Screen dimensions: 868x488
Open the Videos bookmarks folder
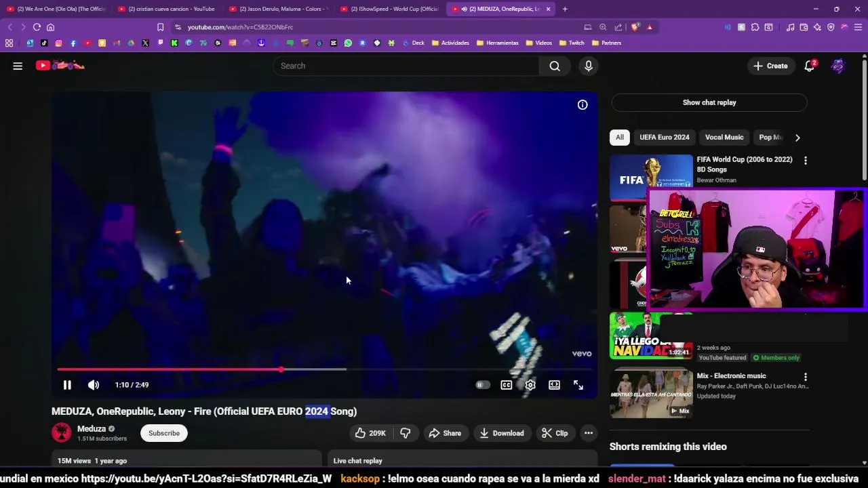(538, 43)
